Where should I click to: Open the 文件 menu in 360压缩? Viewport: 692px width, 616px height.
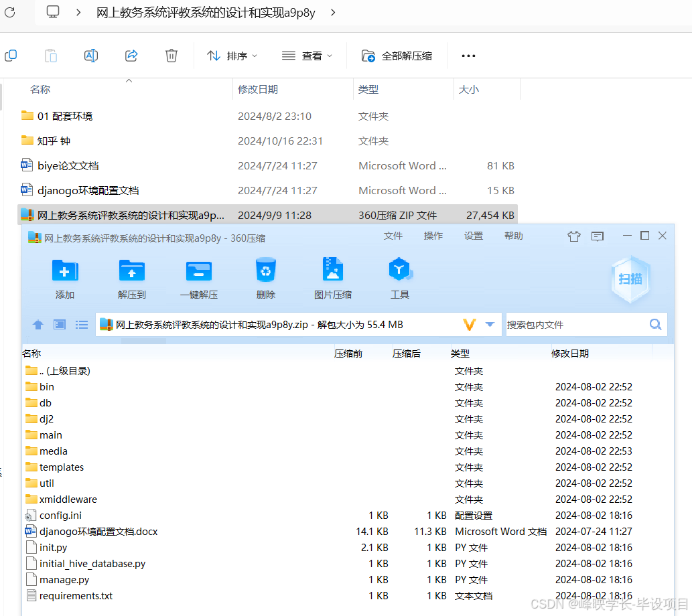point(393,236)
